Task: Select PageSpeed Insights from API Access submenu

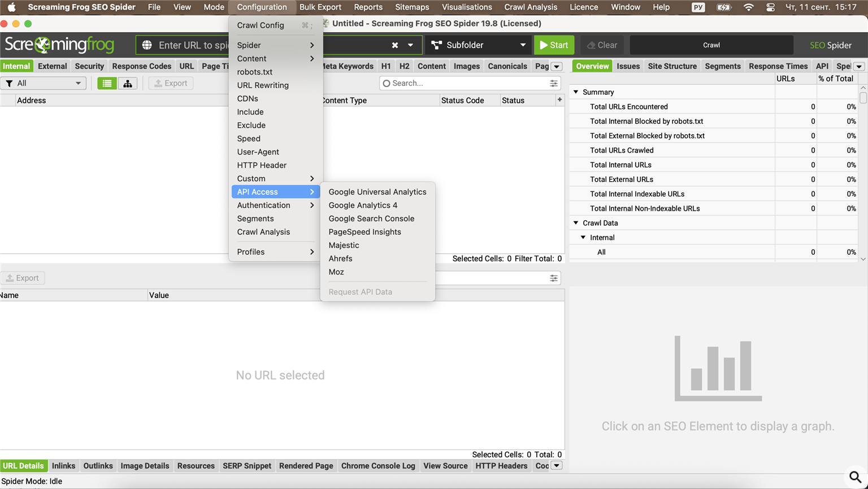Action: pyautogui.click(x=364, y=232)
